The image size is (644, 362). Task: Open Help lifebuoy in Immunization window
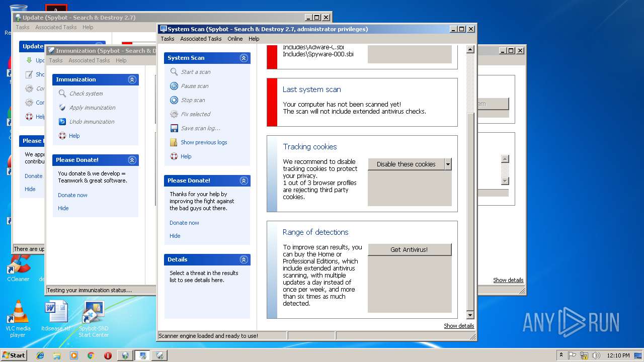62,136
